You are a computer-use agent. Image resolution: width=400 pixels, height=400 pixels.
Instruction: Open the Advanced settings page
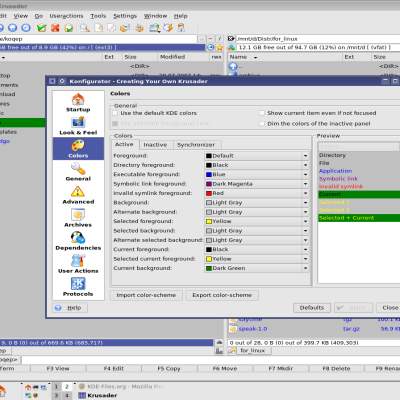pyautogui.click(x=78, y=195)
